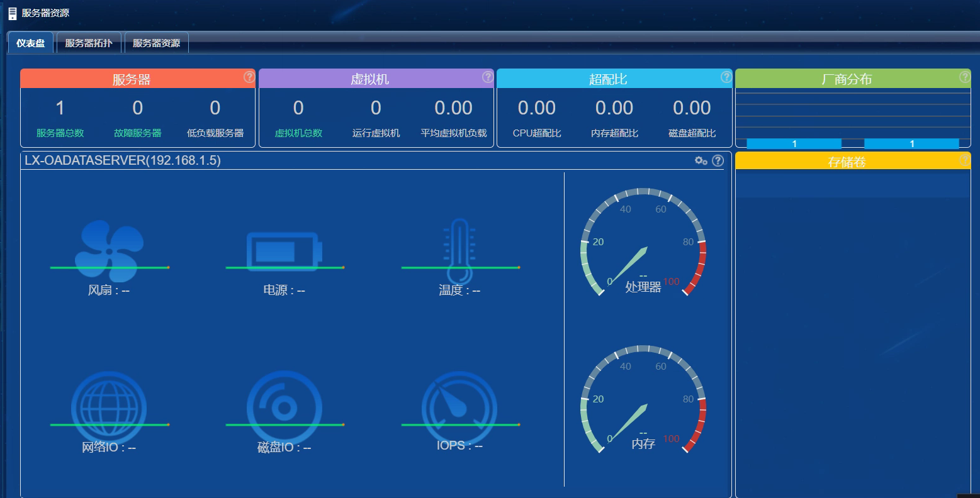
Task: Click the 运行虚拟机 label
Action: point(376,133)
